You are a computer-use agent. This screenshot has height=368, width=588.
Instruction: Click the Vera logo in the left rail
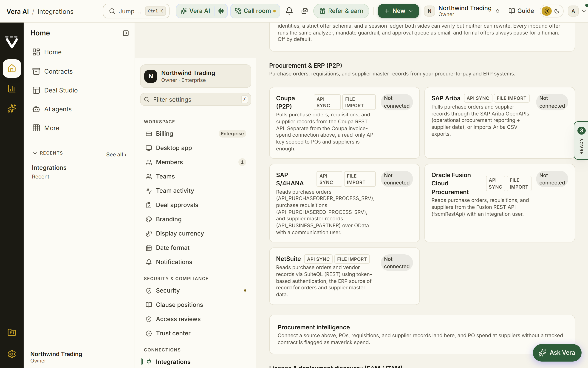coord(12,42)
